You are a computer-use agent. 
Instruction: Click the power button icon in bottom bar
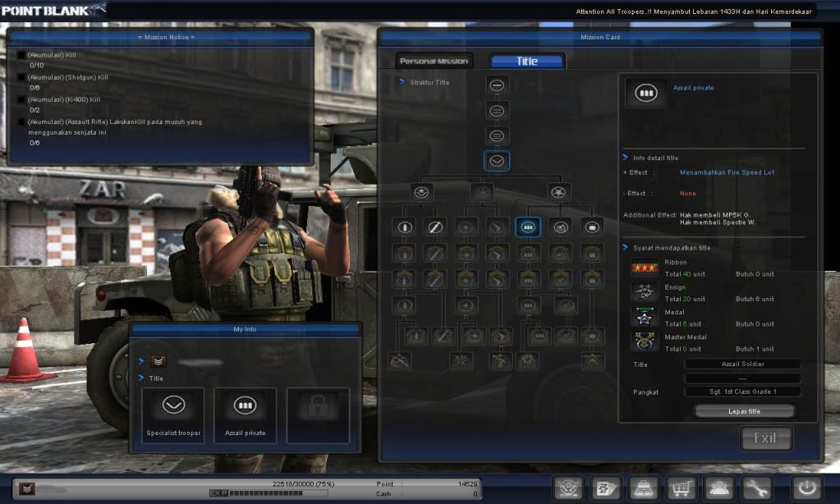tap(807, 488)
